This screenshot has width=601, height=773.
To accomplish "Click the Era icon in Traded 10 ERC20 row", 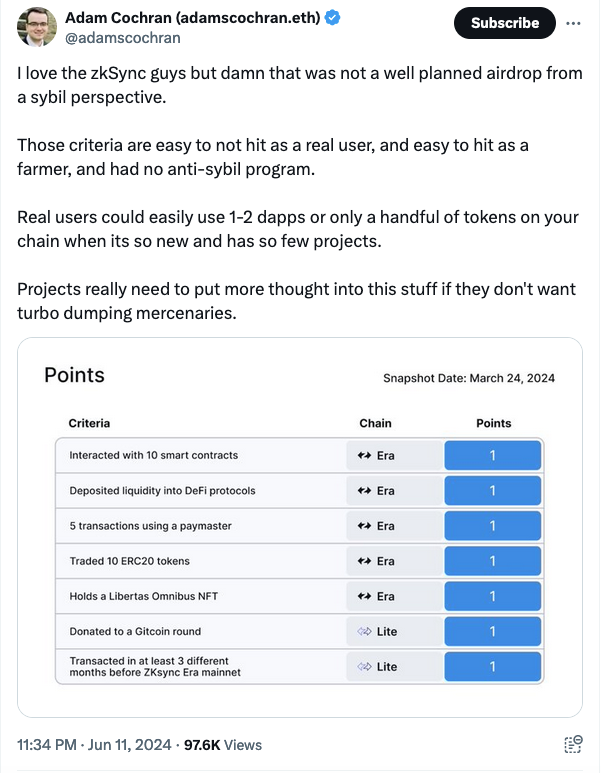I will tap(365, 561).
